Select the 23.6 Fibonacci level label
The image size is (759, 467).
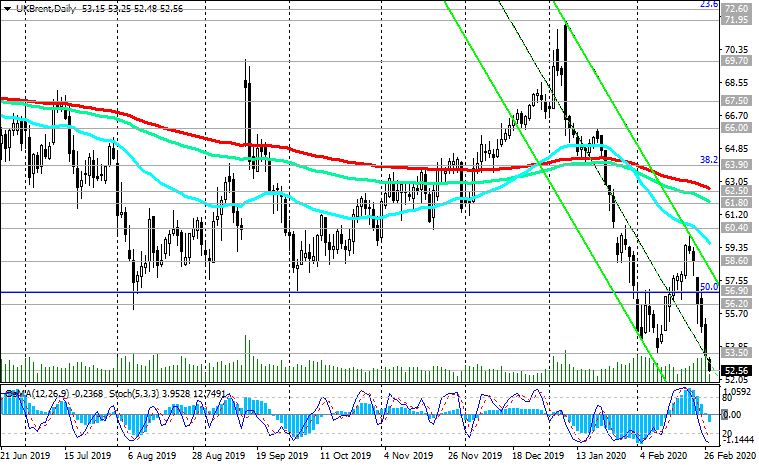(709, 4)
